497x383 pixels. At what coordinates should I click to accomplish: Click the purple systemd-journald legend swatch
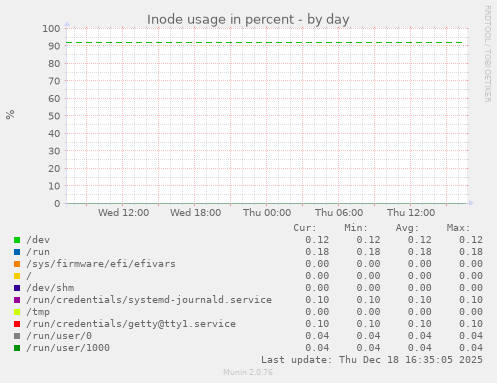(x=17, y=300)
